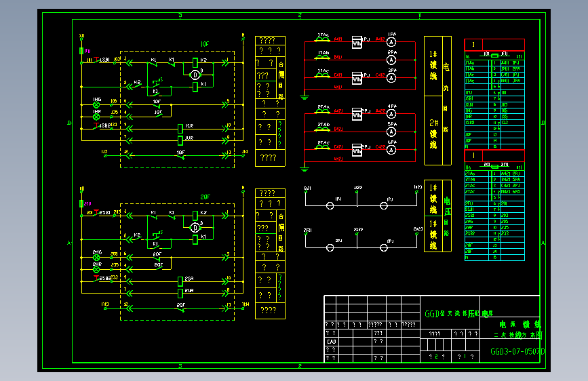Select the 2SR coil rectangle
This screenshot has height=381, width=588.
click(x=180, y=281)
